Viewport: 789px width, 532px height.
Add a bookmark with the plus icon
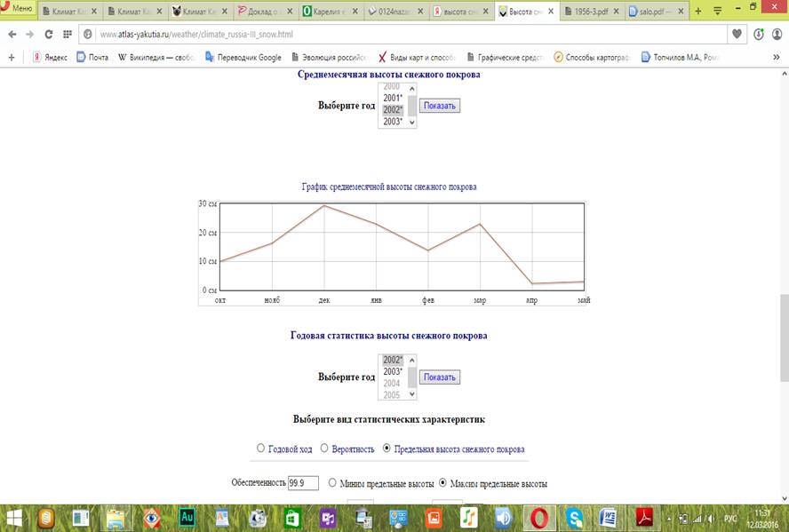[12, 58]
